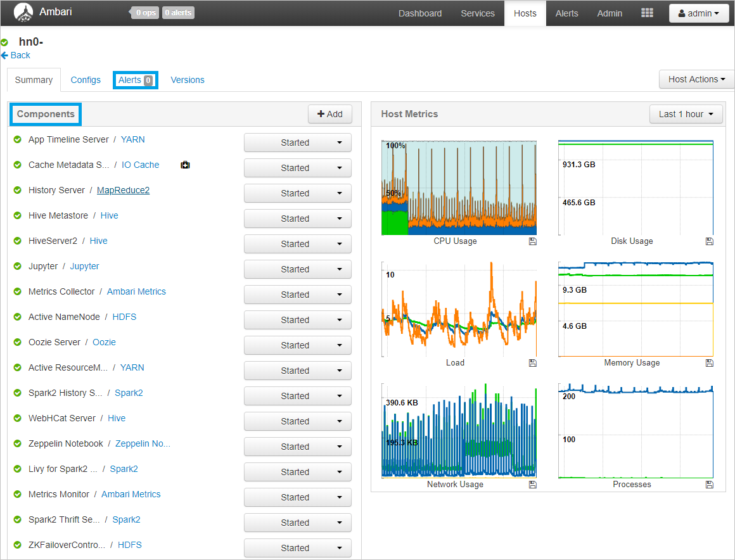The width and height of the screenshot is (735, 560).
Task: Switch to the Configs tab
Action: [x=86, y=80]
